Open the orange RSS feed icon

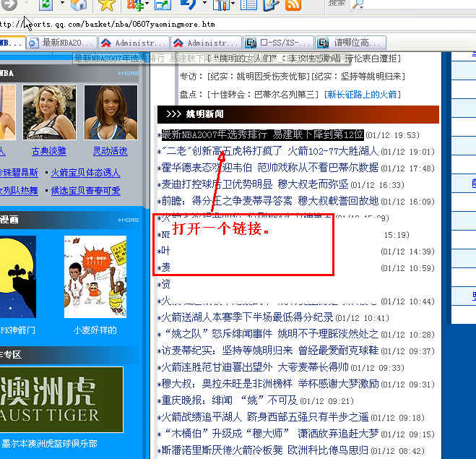pyautogui.click(x=293, y=5)
